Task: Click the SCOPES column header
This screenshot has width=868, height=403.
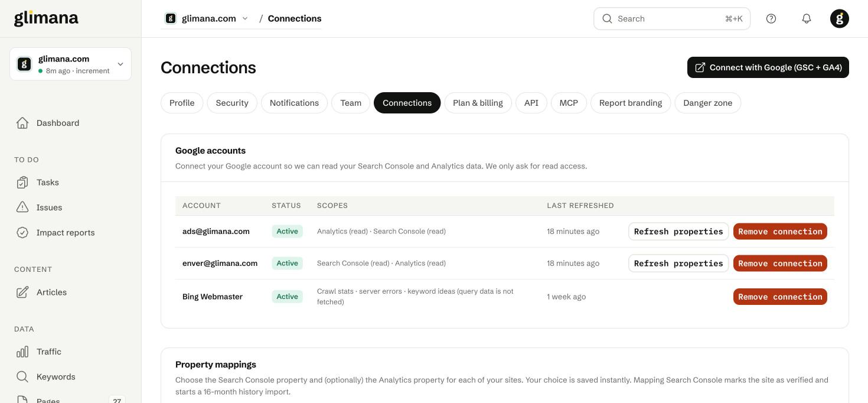Action: pyautogui.click(x=332, y=206)
